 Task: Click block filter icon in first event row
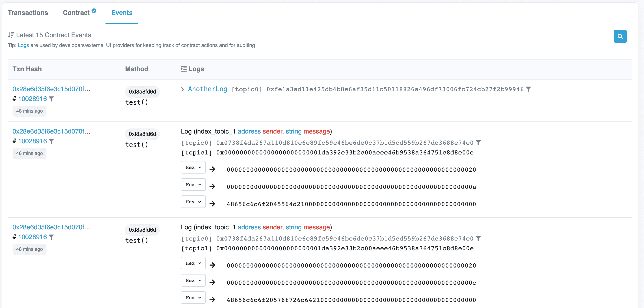tap(52, 99)
